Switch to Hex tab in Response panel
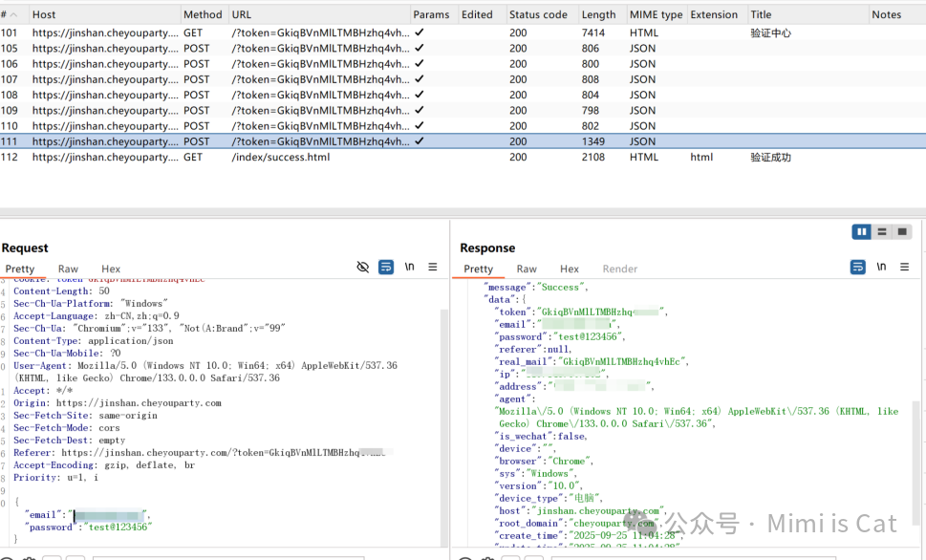This screenshot has width=926, height=560. pos(570,269)
